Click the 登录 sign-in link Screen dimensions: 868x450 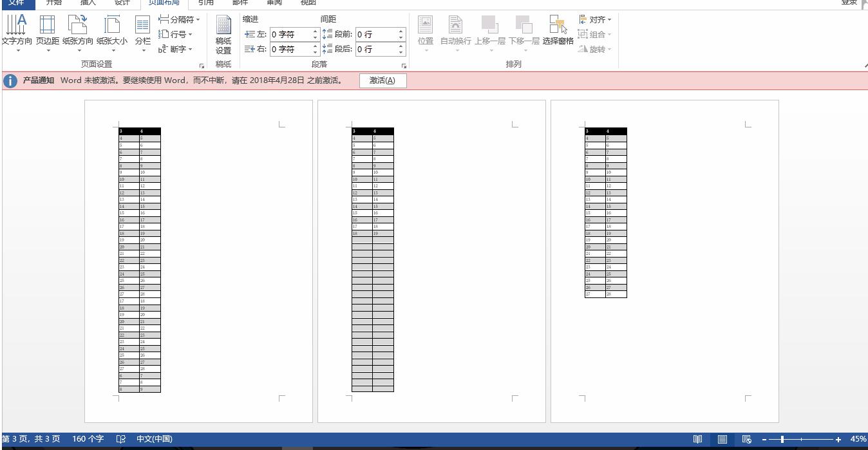(x=849, y=3)
